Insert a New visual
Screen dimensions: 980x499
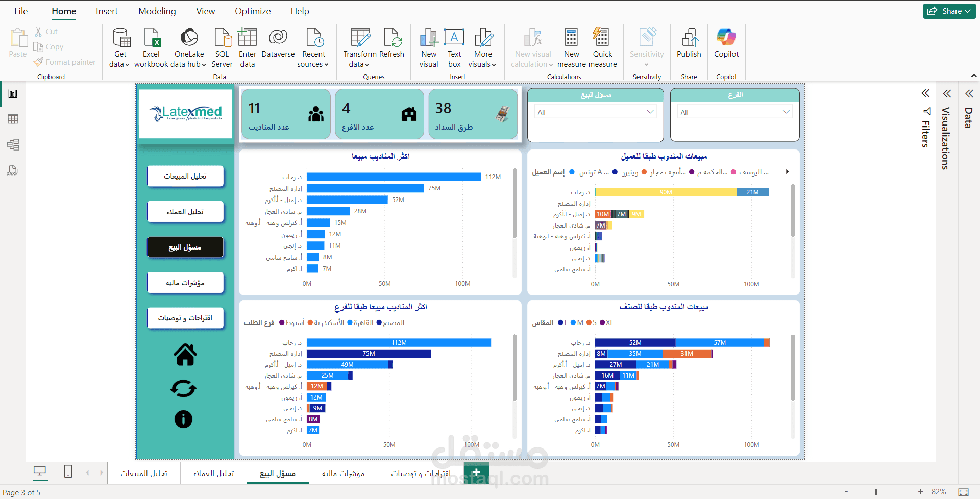(x=429, y=47)
